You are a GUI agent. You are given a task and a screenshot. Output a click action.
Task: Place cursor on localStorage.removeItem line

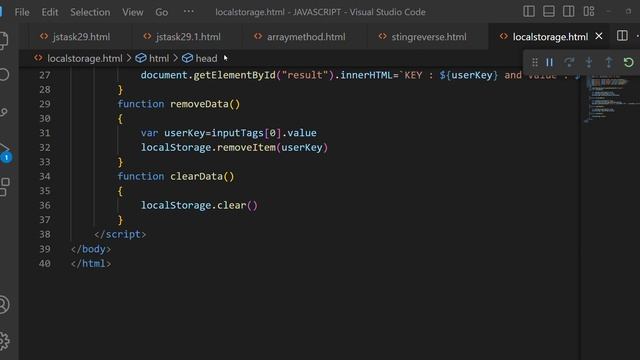(234, 147)
